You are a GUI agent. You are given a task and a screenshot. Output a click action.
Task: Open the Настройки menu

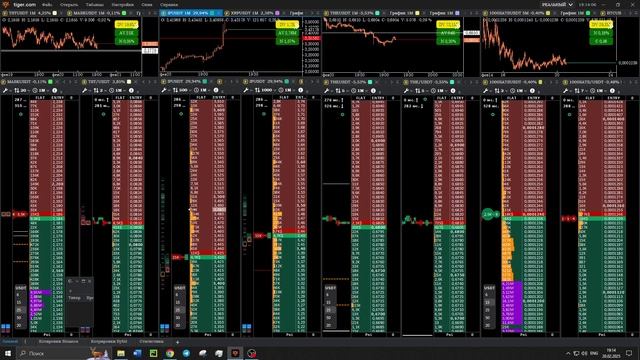point(122,4)
